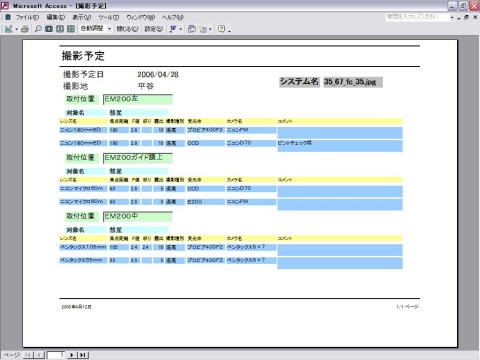Open the ウィンドウ (Window) menu
This screenshot has width=480, height=360.
pyautogui.click(x=140, y=17)
